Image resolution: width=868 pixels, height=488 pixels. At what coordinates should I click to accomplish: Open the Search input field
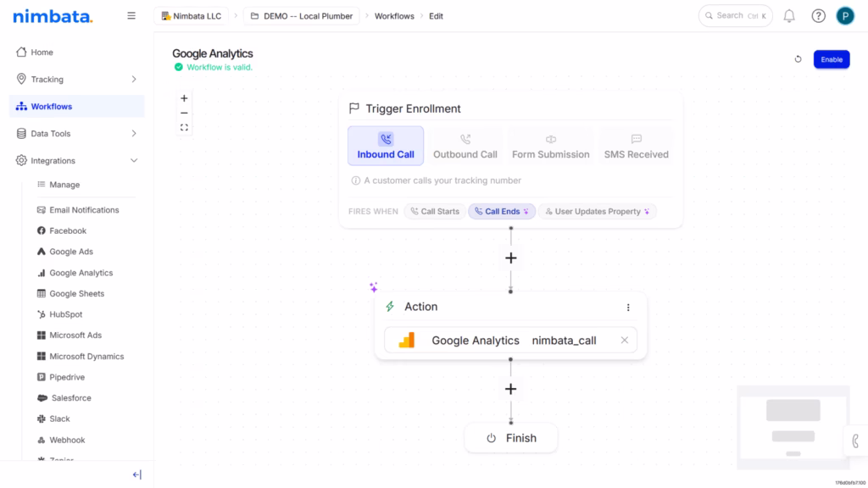coord(735,16)
